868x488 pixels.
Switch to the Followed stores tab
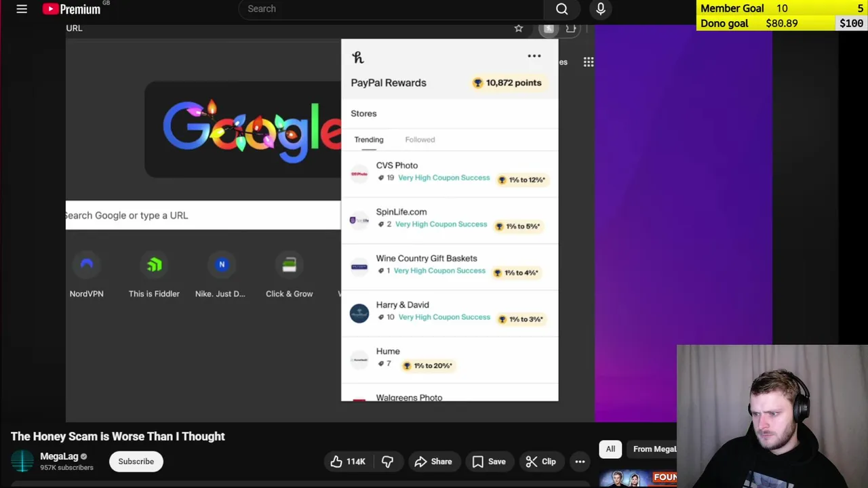point(420,140)
